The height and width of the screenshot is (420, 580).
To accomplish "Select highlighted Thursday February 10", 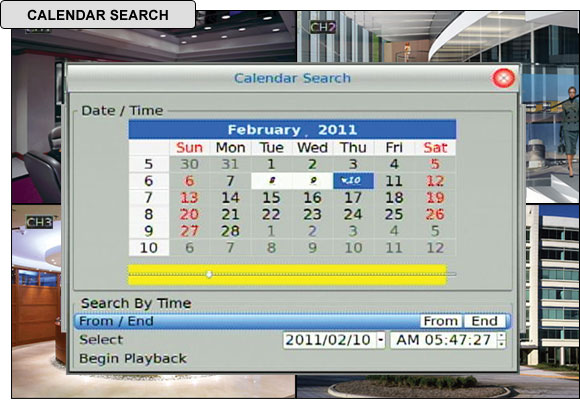I will point(353,181).
